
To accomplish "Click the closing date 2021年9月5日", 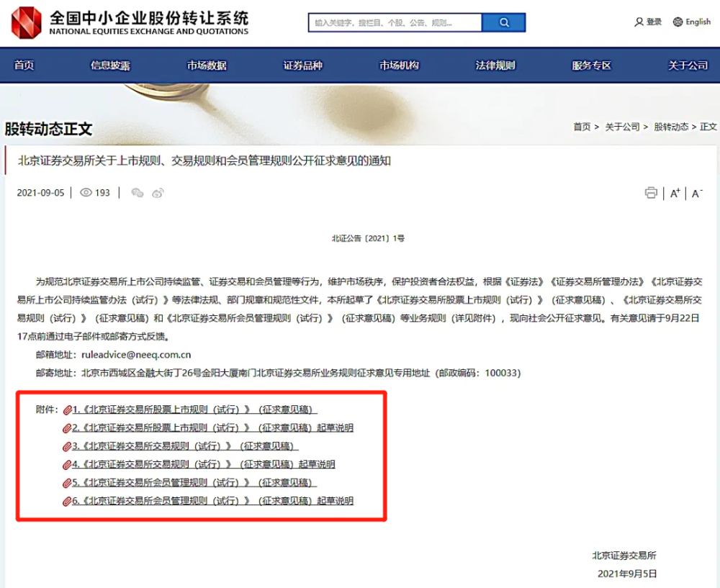I will coord(627,574).
